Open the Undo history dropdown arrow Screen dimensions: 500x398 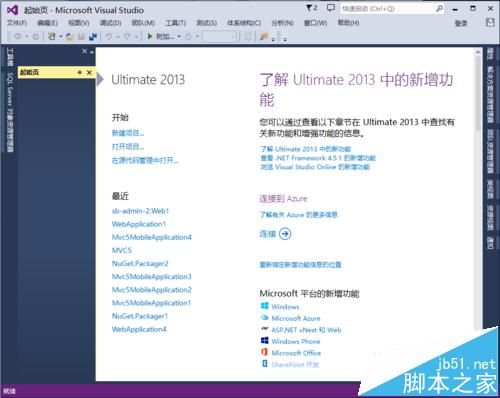click(118, 36)
